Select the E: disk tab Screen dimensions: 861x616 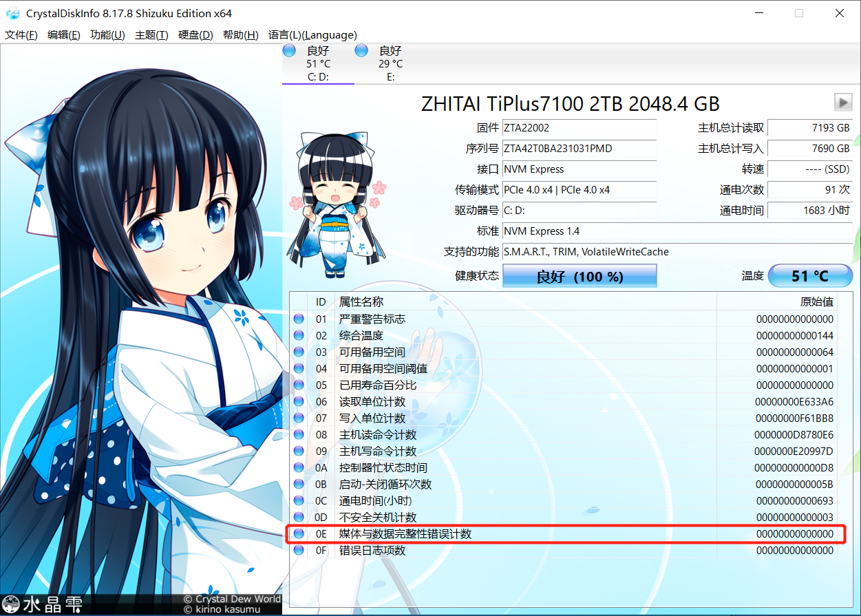coord(390,63)
